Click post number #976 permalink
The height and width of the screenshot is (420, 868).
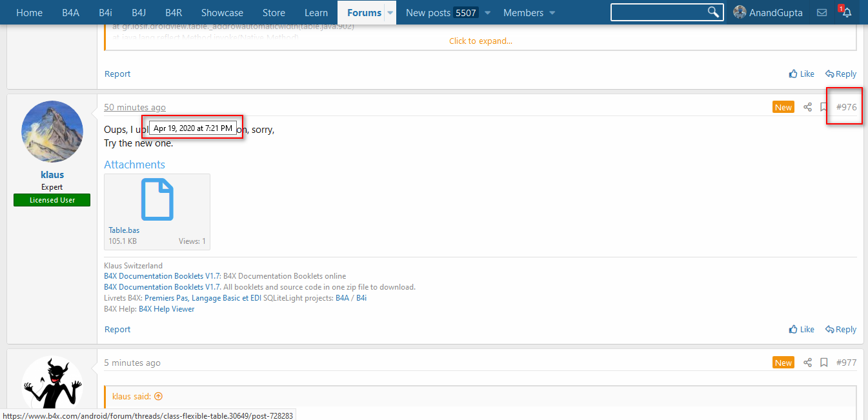point(846,107)
